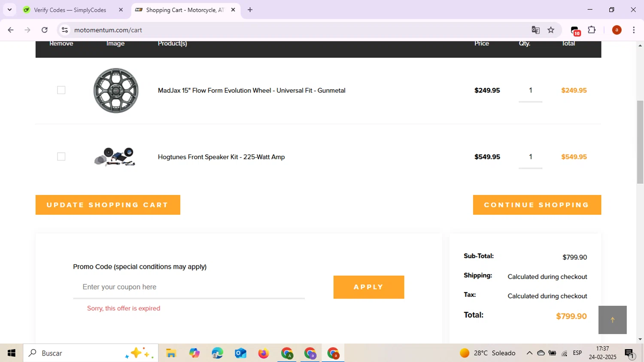The height and width of the screenshot is (362, 644).
Task: Click the Sub-Total value $799.90
Action: click(574, 257)
